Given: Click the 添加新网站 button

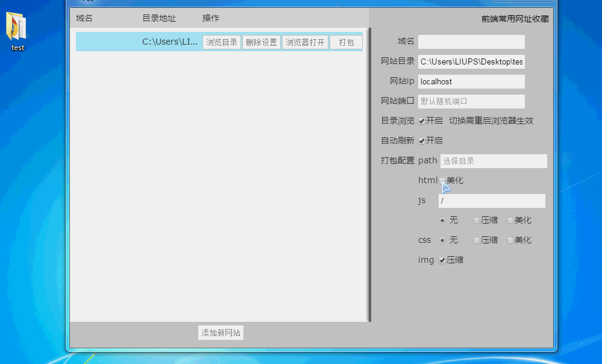Looking at the screenshot, I should click(221, 333).
